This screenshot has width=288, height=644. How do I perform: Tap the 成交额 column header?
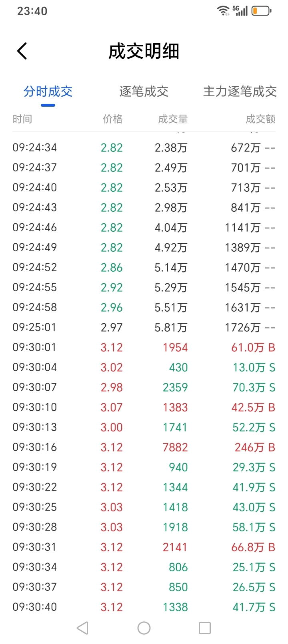[261, 119]
